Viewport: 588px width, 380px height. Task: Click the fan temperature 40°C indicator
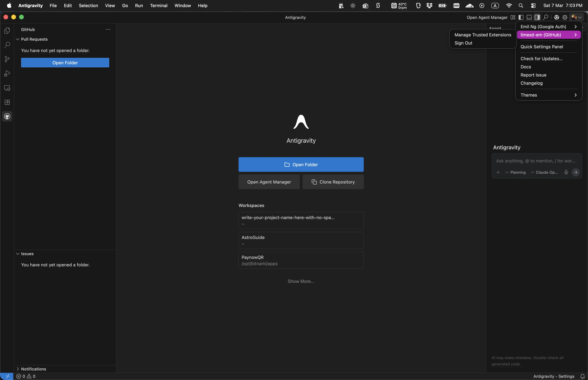[399, 5]
